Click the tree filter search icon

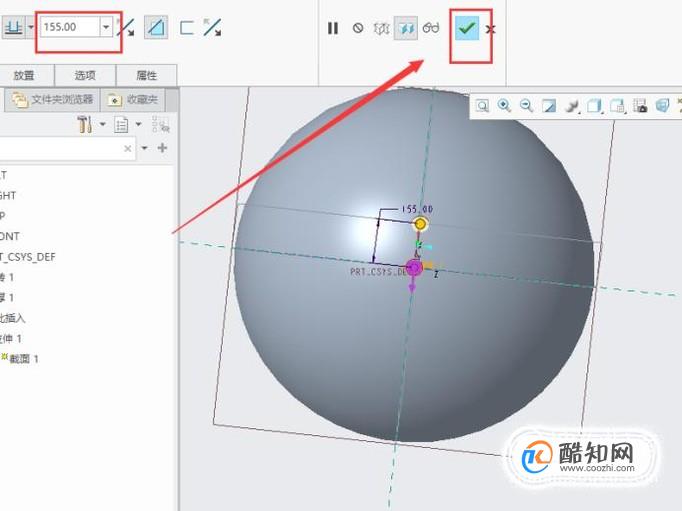click(160, 124)
